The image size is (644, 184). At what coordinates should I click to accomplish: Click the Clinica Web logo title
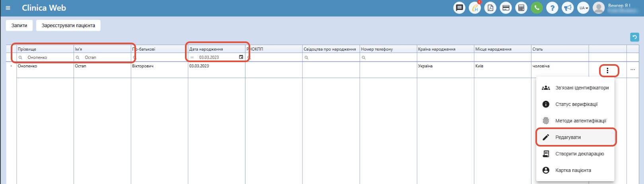tap(44, 8)
